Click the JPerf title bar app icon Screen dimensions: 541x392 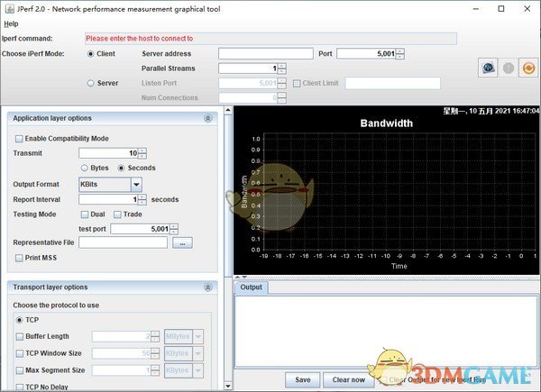[x=10, y=9]
